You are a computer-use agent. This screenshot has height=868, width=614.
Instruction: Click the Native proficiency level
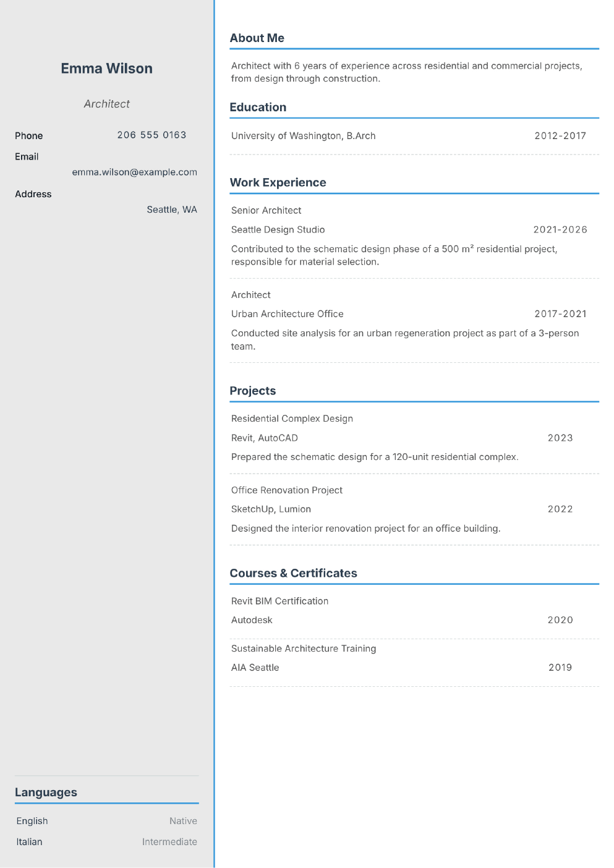tap(184, 822)
